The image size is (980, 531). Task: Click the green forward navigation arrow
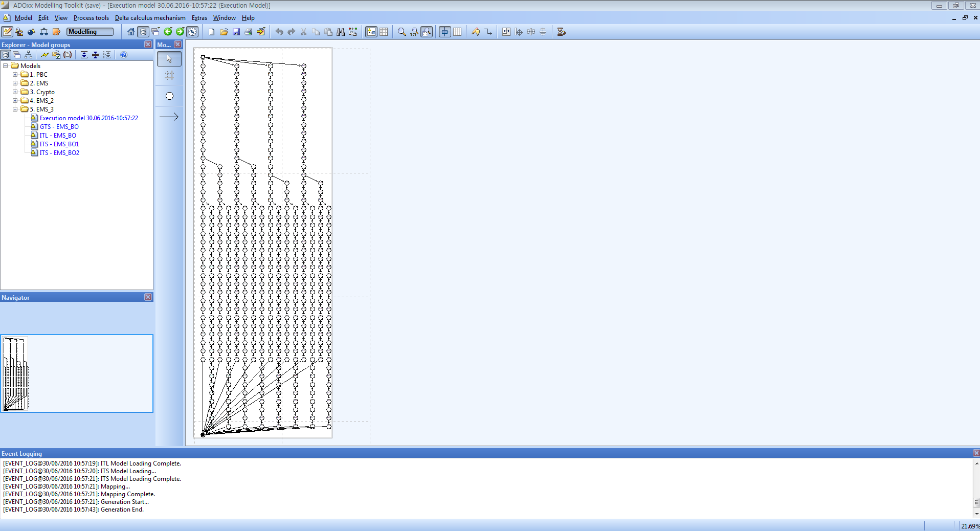pos(180,32)
